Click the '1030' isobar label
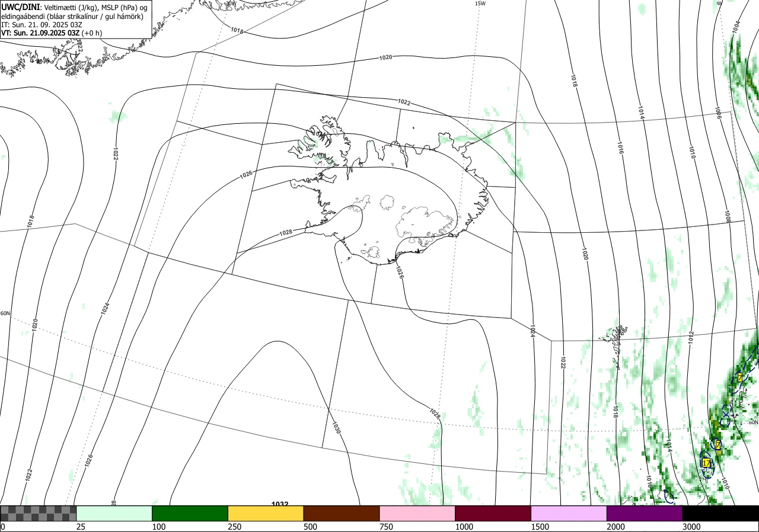The width and height of the screenshot is (759, 532). tap(336, 428)
